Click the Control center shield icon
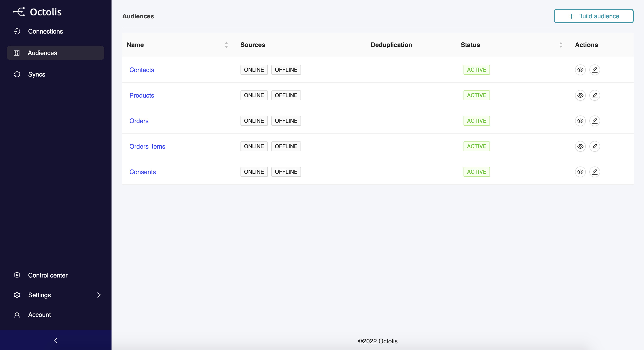Viewport: 644px width, 350px height. click(17, 275)
